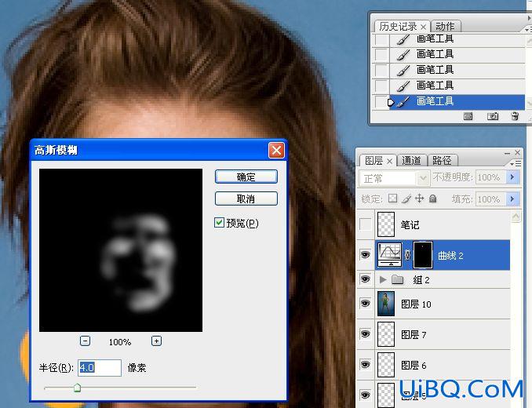The image size is (532, 408).
Task: Click the 填充 100% value field
Action: (x=490, y=199)
